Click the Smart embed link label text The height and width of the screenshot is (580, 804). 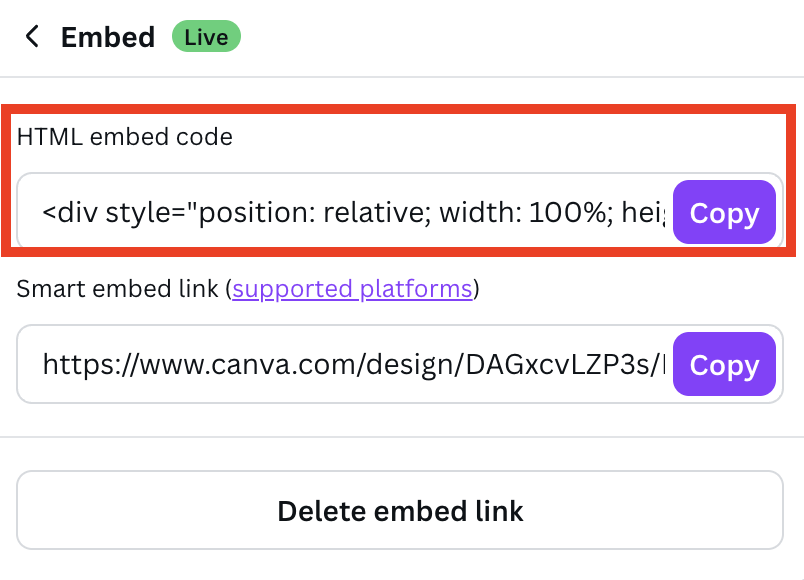pyautogui.click(x=118, y=290)
